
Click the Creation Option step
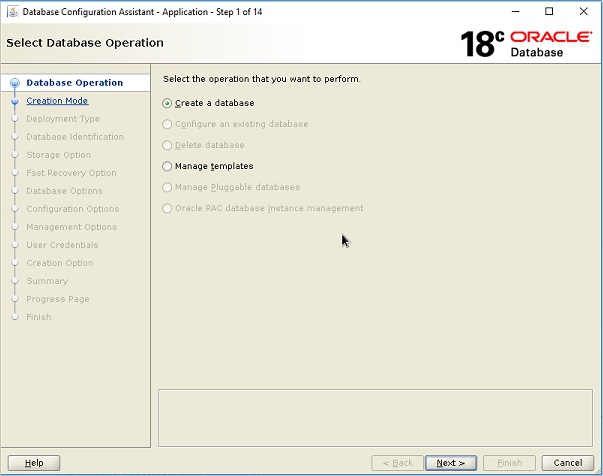[60, 263]
